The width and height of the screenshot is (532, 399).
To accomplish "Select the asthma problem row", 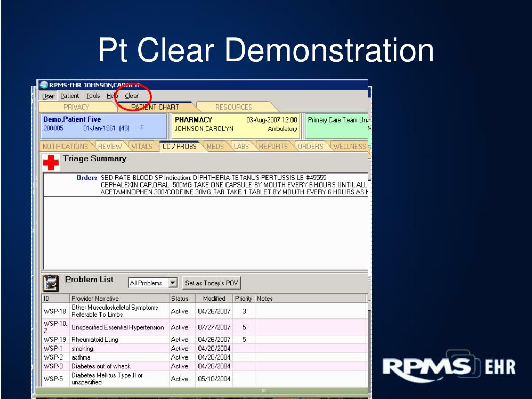I will [x=204, y=357].
